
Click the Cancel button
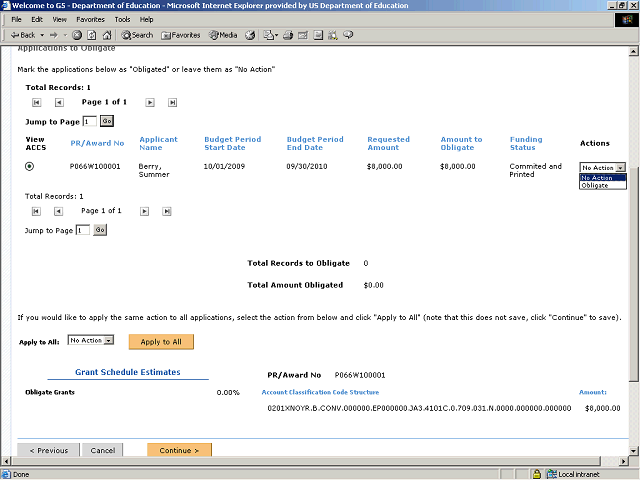coord(102,450)
